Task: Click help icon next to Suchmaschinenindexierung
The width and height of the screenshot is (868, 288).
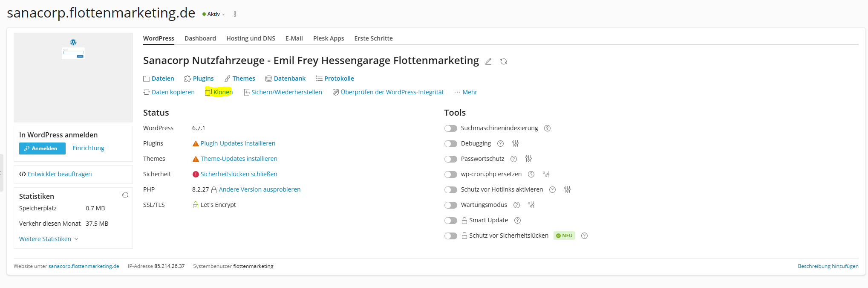Action: point(548,128)
